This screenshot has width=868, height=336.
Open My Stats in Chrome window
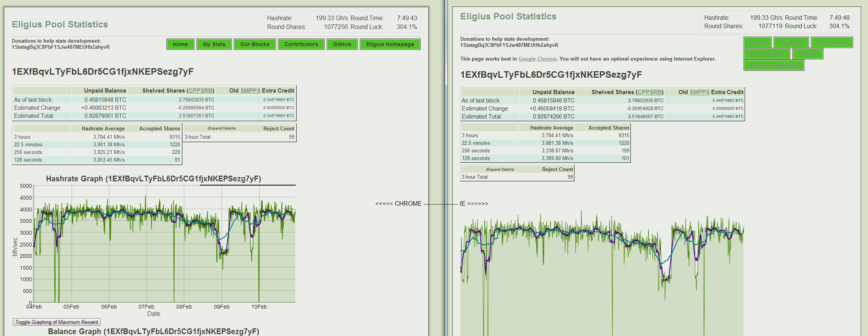(x=214, y=44)
